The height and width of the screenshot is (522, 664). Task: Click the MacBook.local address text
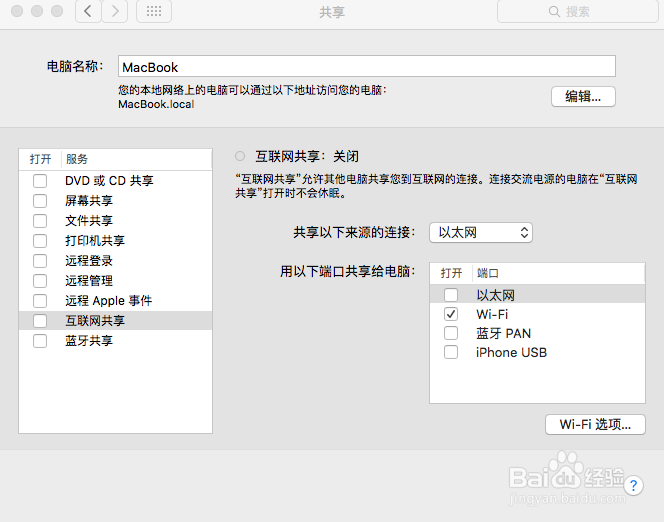[x=156, y=104]
